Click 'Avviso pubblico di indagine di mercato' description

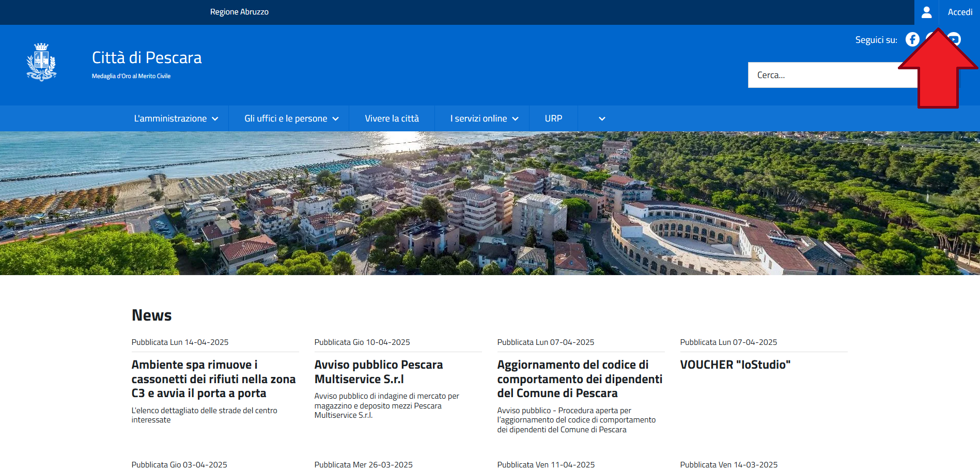pyautogui.click(x=386, y=405)
